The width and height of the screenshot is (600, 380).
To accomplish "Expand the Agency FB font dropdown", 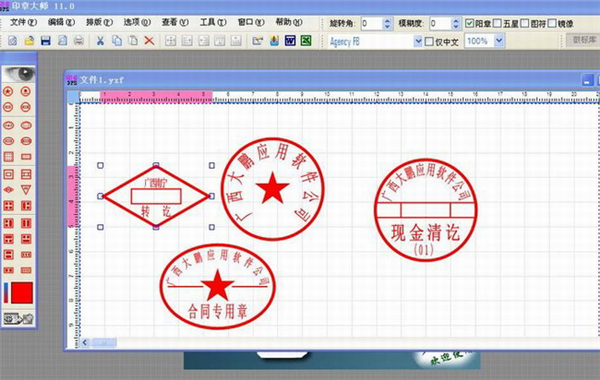I will coord(418,41).
